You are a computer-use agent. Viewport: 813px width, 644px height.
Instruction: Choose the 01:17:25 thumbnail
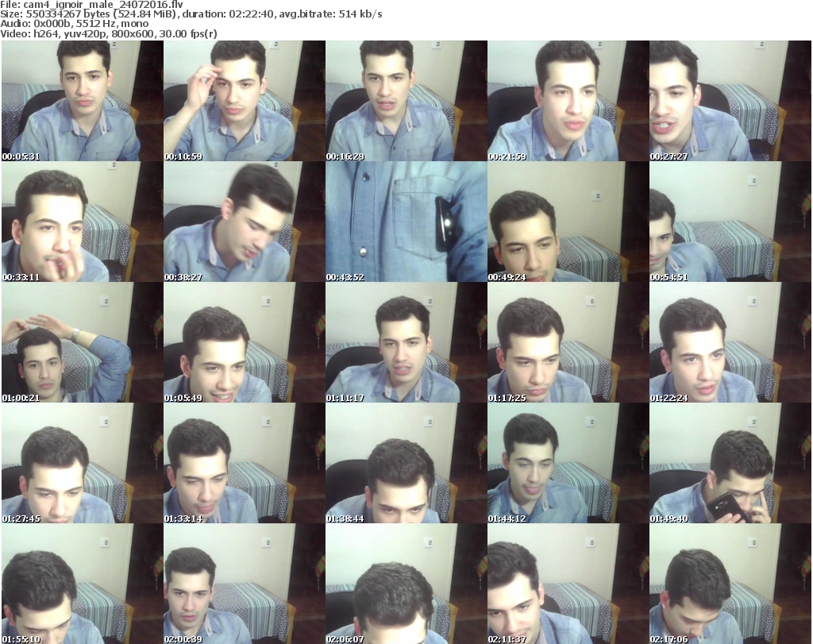tap(568, 343)
